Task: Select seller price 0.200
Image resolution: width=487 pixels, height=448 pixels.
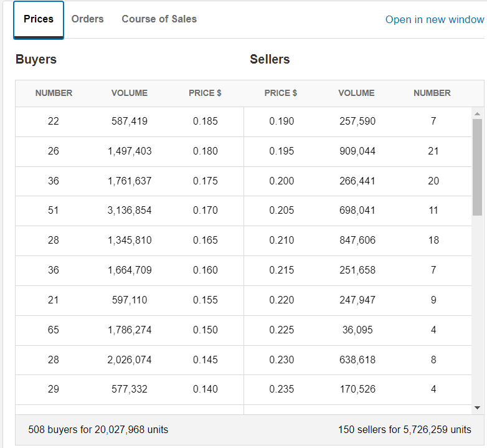Action: click(281, 181)
